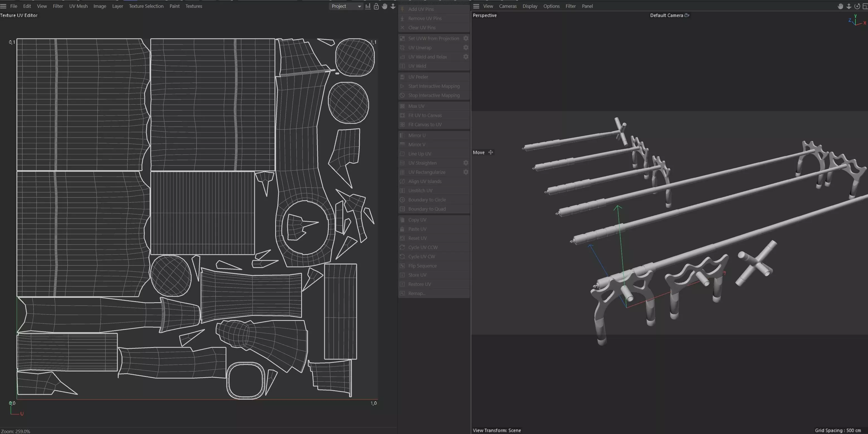Open the Cameras menu in viewport
Screen dimensions: 868x434
point(507,6)
